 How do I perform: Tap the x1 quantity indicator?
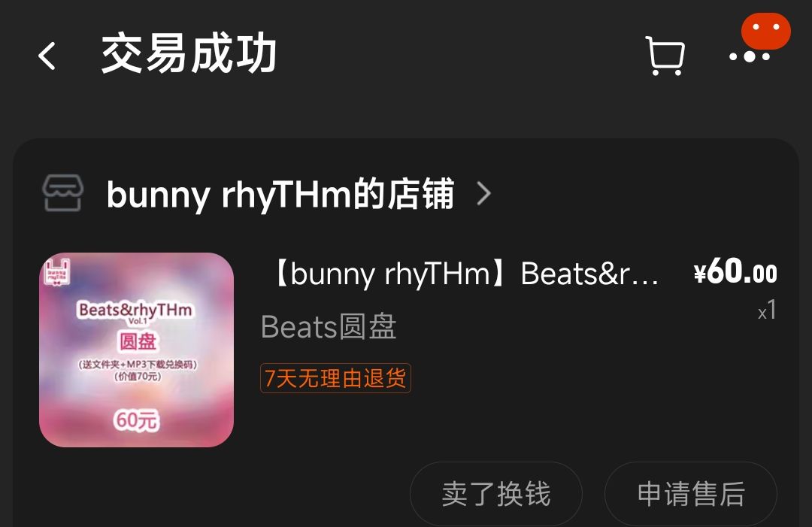[x=767, y=310]
